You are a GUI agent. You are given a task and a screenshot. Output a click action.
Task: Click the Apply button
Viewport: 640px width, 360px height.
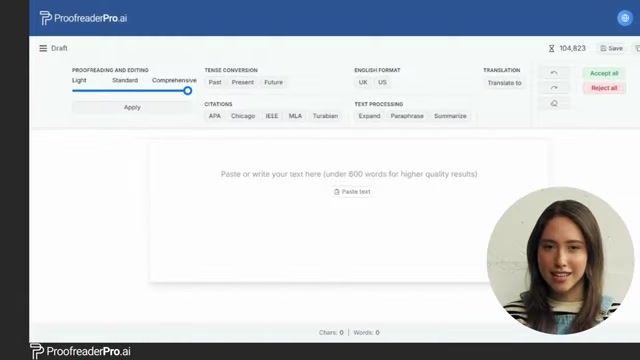(x=132, y=107)
